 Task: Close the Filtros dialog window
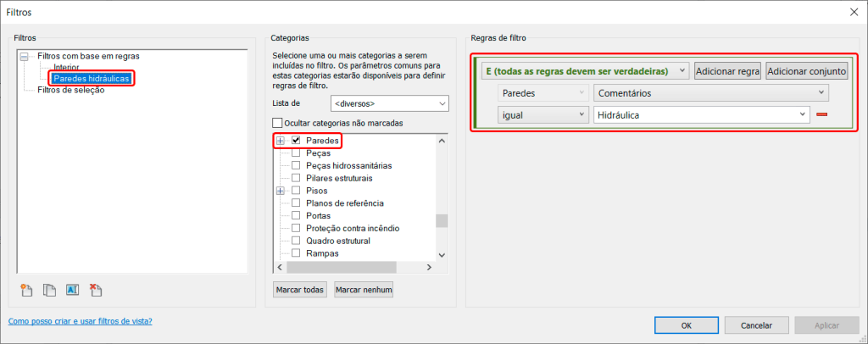(852, 12)
